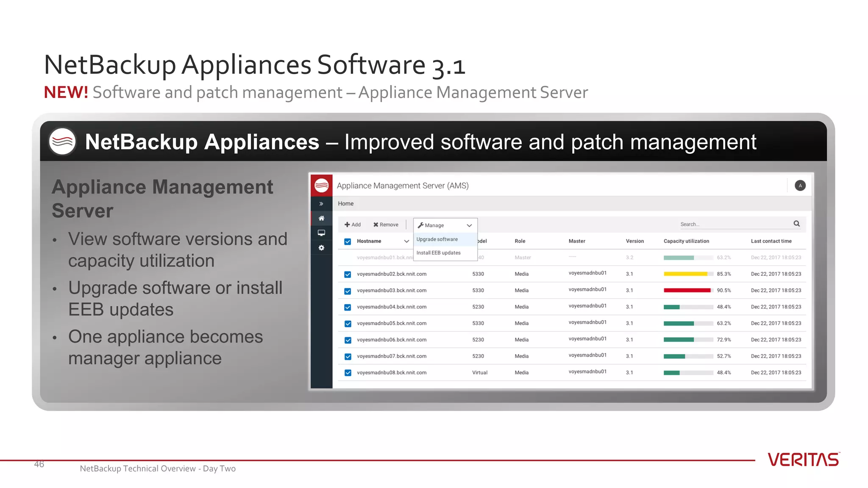Click hostname voyesmadnbu08.bck.nnit.com

(x=392, y=373)
